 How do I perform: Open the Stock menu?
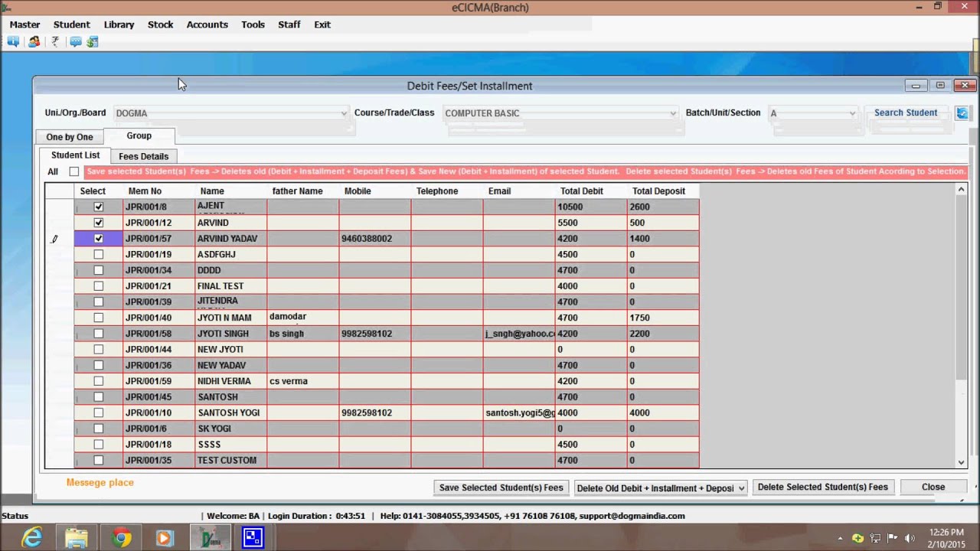pos(160,24)
